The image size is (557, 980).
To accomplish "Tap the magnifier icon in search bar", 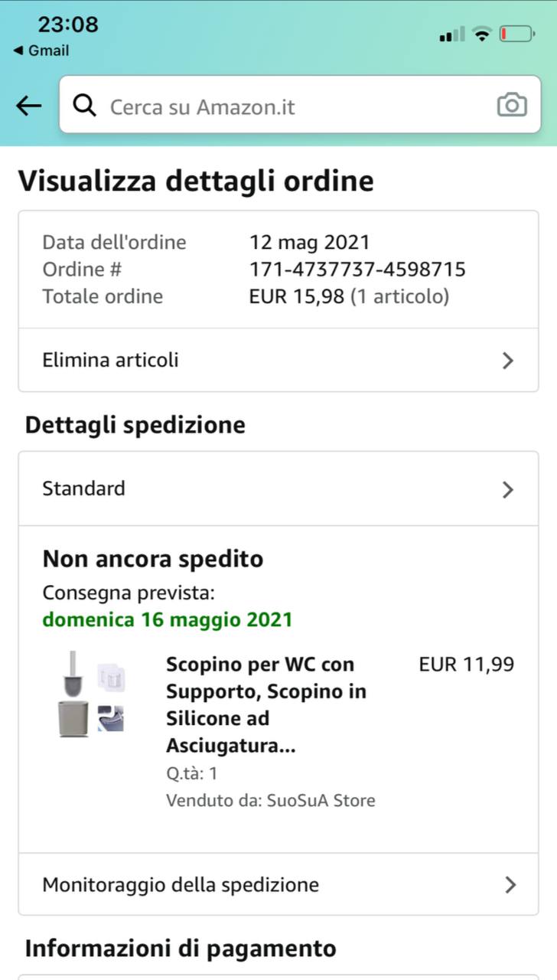I will tap(85, 106).
